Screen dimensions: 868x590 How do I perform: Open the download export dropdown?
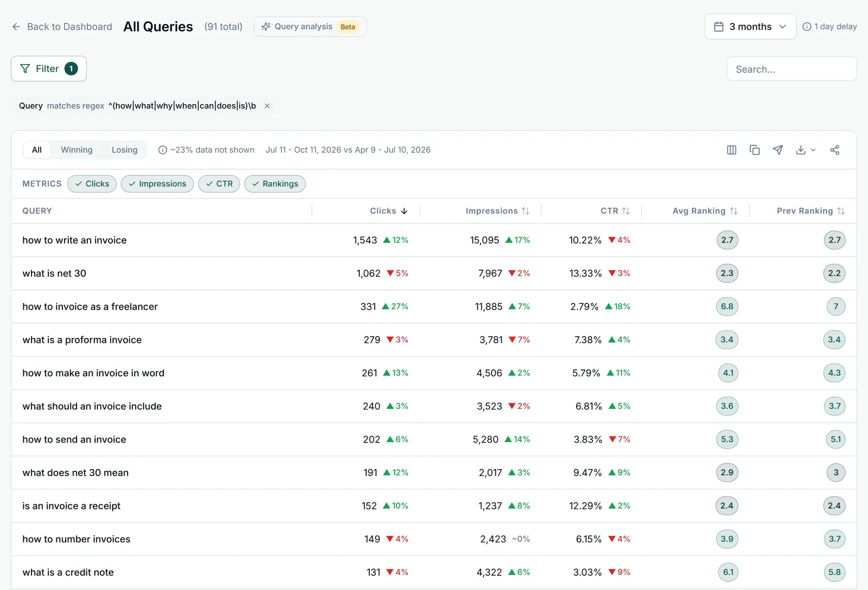[x=806, y=150]
